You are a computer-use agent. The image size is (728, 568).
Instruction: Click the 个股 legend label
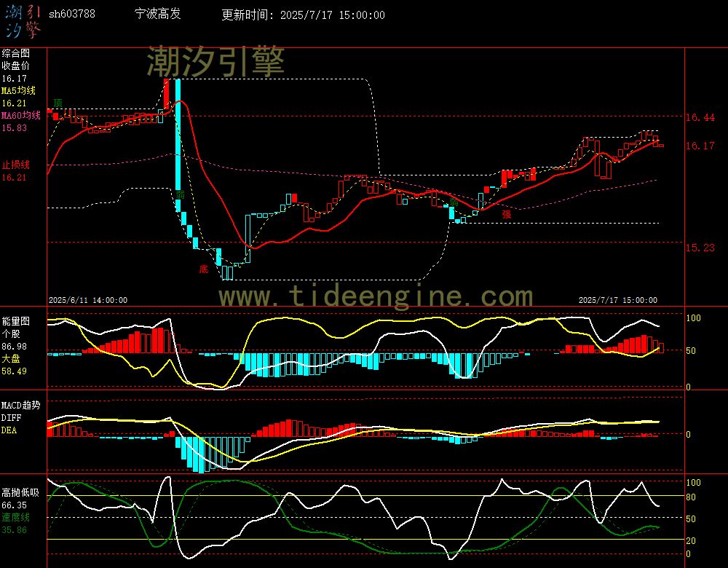click(x=11, y=334)
